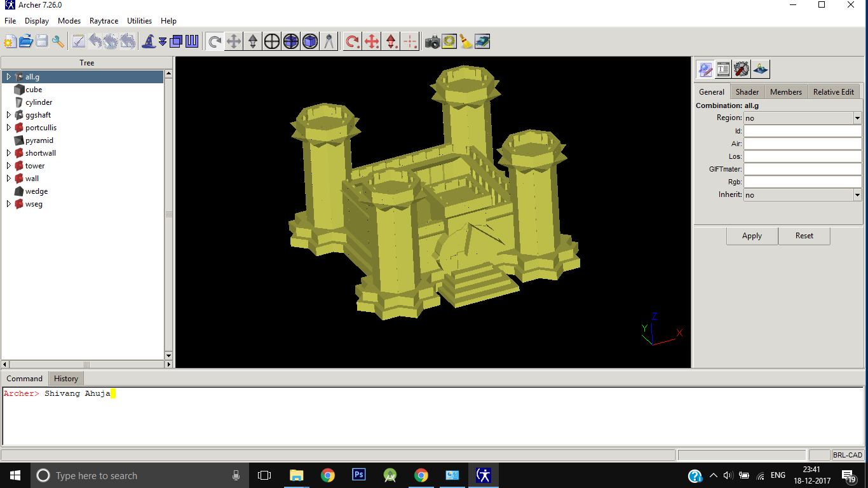Expand the all.g tree node
Screen dimensions: 868x488
coord(9,77)
